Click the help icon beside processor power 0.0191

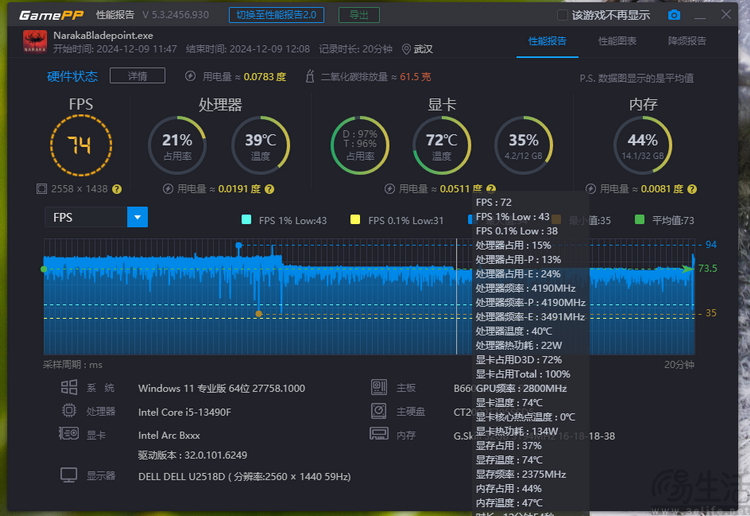point(269,189)
